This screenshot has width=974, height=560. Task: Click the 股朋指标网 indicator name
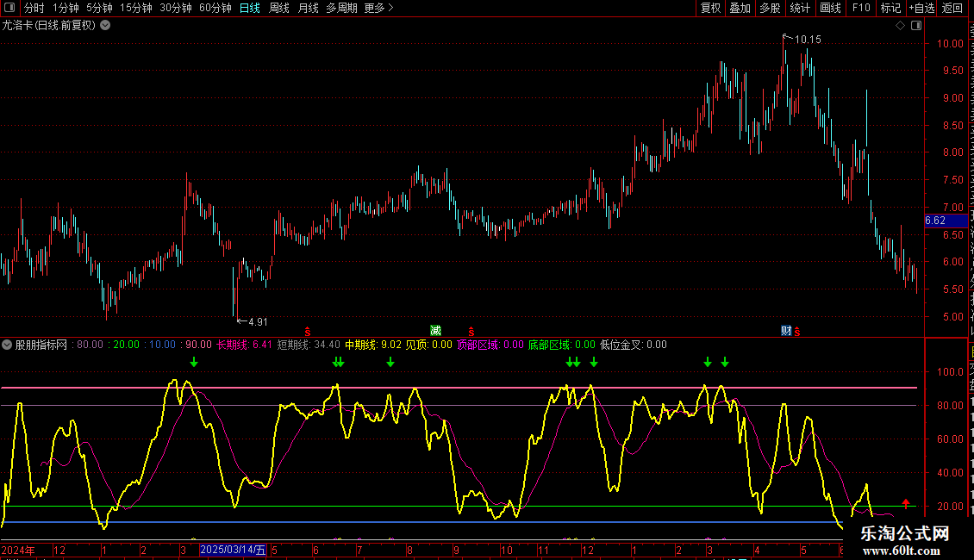pos(41,345)
